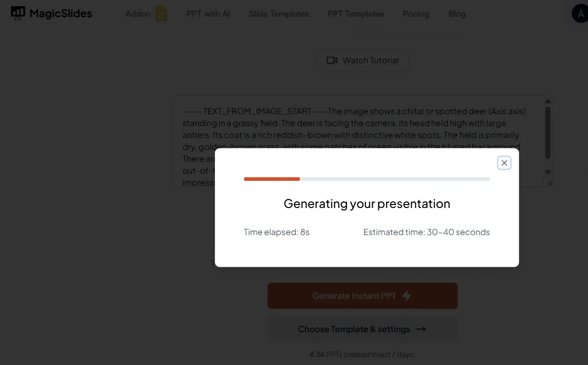The width and height of the screenshot is (588, 365).
Task: Close the Generating your presentation dialog
Action: [x=504, y=163]
